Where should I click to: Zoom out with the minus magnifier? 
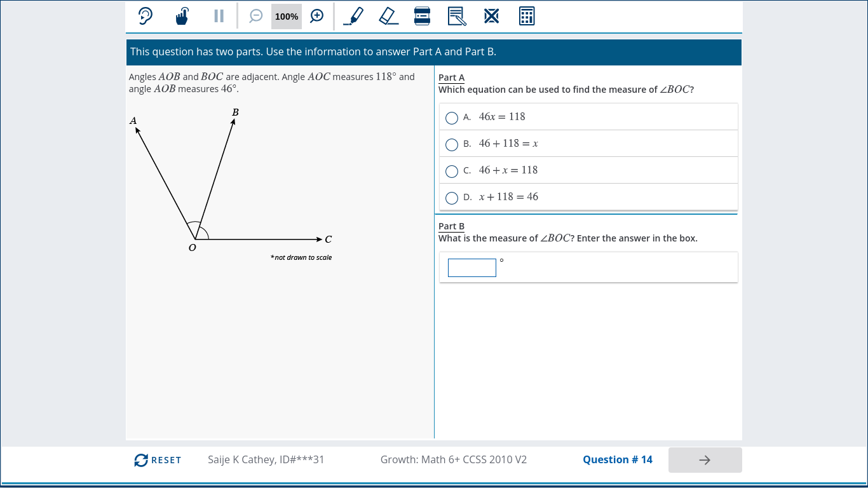[255, 16]
